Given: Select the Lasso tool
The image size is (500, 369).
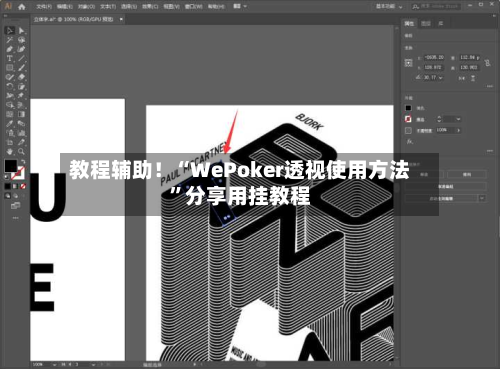Looking at the screenshot, I should (21, 40).
